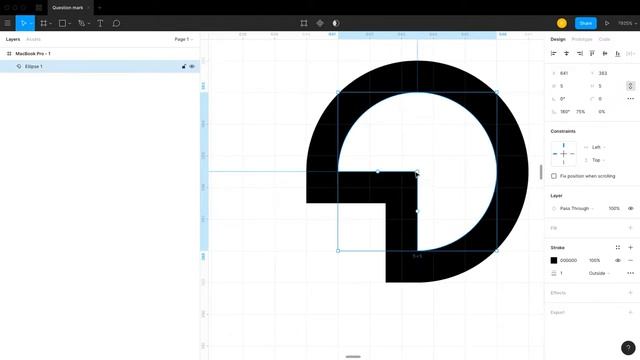This screenshot has width=640, height=360.
Task: Switch to the Layers tab
Action: (x=13, y=39)
